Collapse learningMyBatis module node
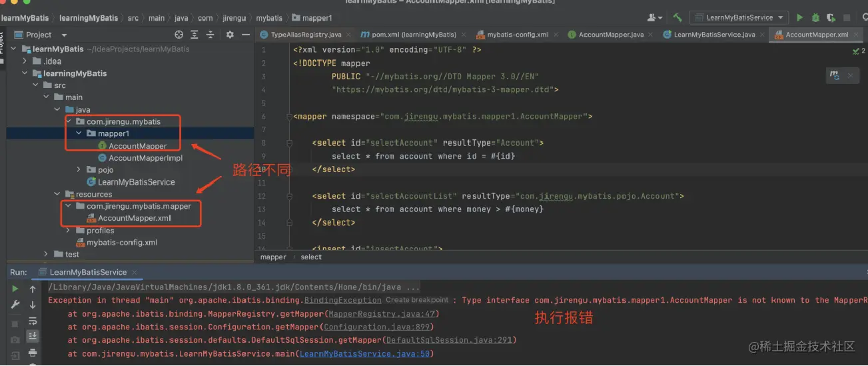Screen dimensions: 868x366 pyautogui.click(x=26, y=73)
